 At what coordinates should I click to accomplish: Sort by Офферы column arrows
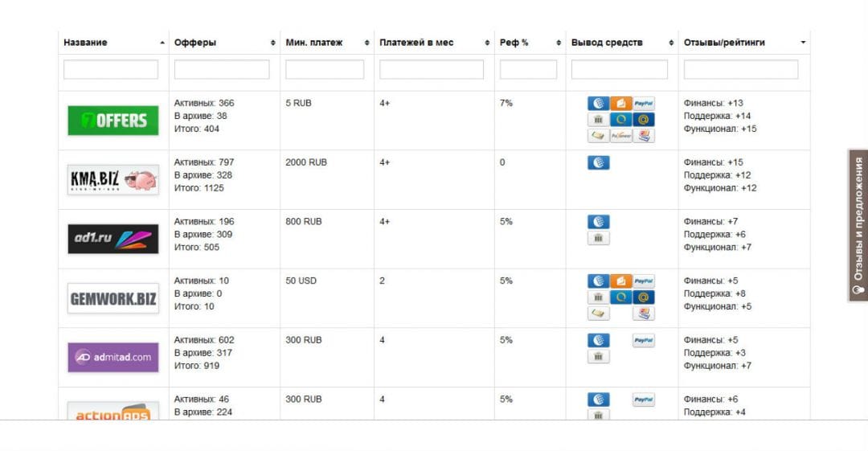[x=273, y=43]
